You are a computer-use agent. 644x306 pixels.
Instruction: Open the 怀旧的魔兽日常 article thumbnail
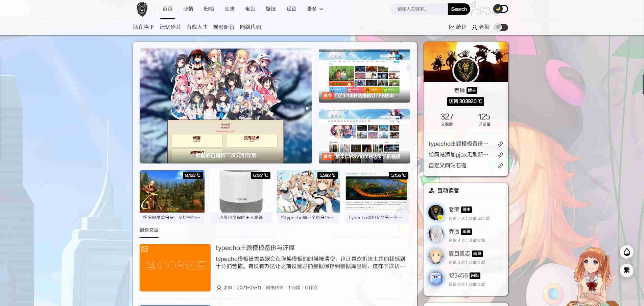click(172, 192)
